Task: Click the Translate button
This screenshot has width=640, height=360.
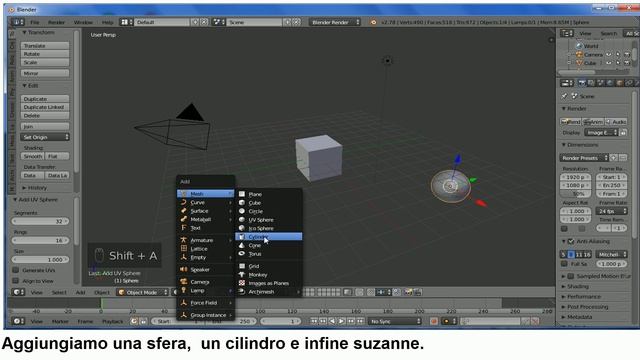Action: [x=45, y=46]
